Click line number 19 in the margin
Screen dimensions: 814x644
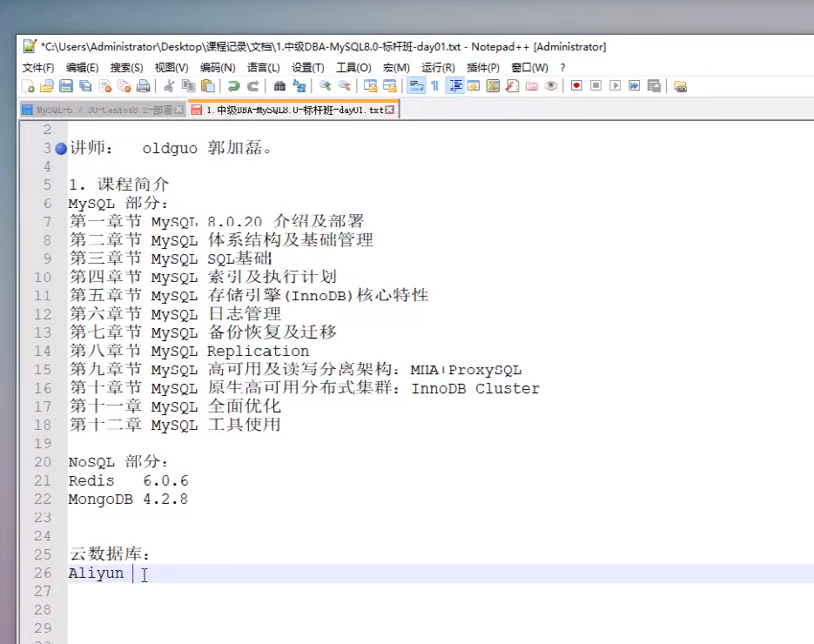[43, 444]
